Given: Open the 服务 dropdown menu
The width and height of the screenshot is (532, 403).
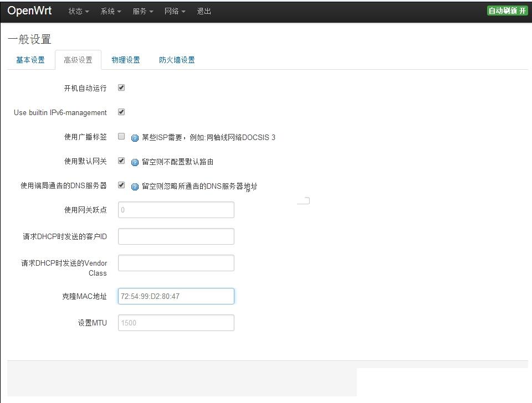Looking at the screenshot, I should tap(142, 12).
